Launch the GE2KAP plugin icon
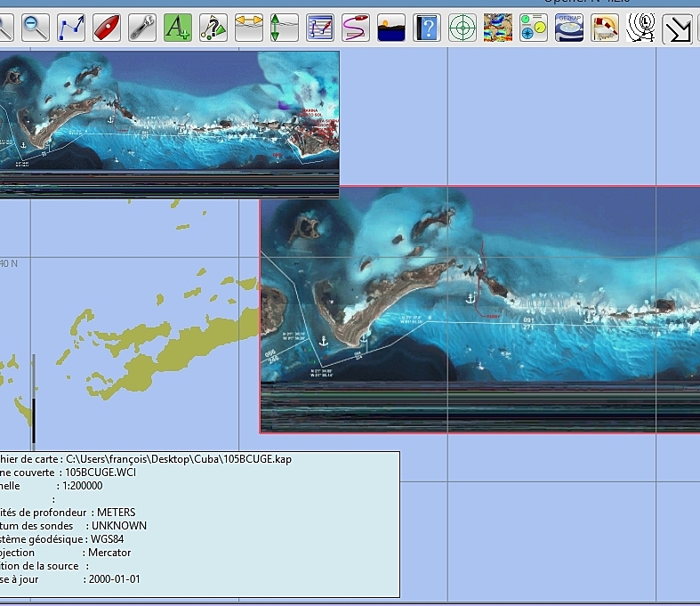This screenshot has height=606, width=700. (x=569, y=28)
